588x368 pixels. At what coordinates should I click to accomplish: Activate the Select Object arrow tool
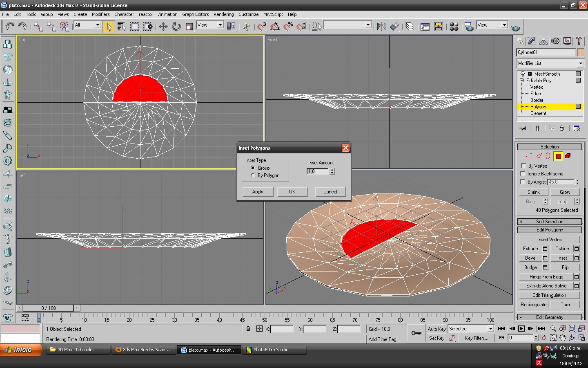pyautogui.click(x=109, y=27)
